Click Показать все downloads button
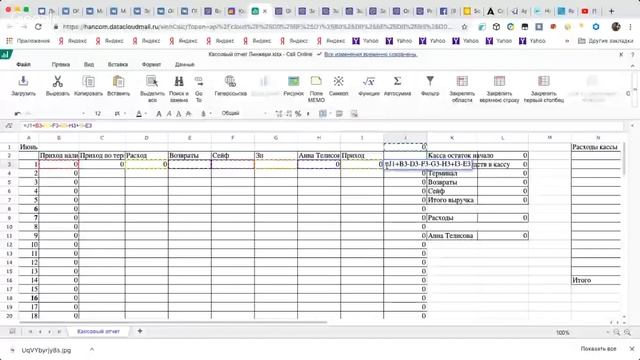 pos(598,349)
